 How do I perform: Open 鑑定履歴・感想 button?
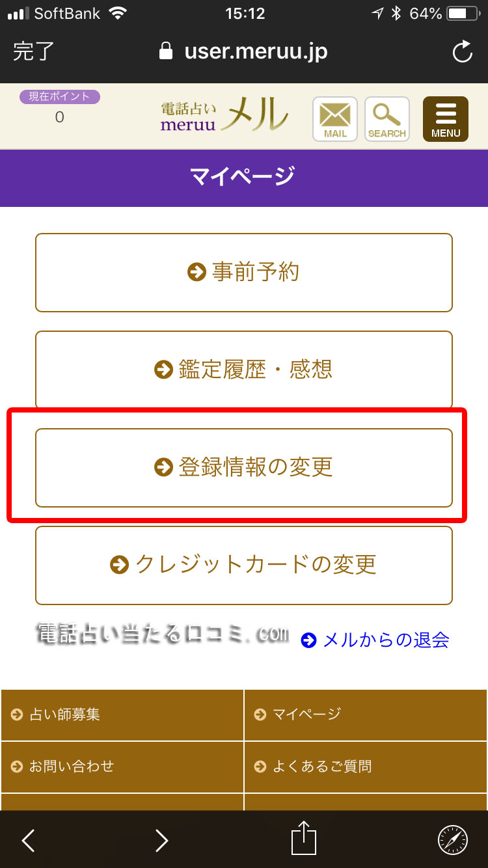point(244,370)
